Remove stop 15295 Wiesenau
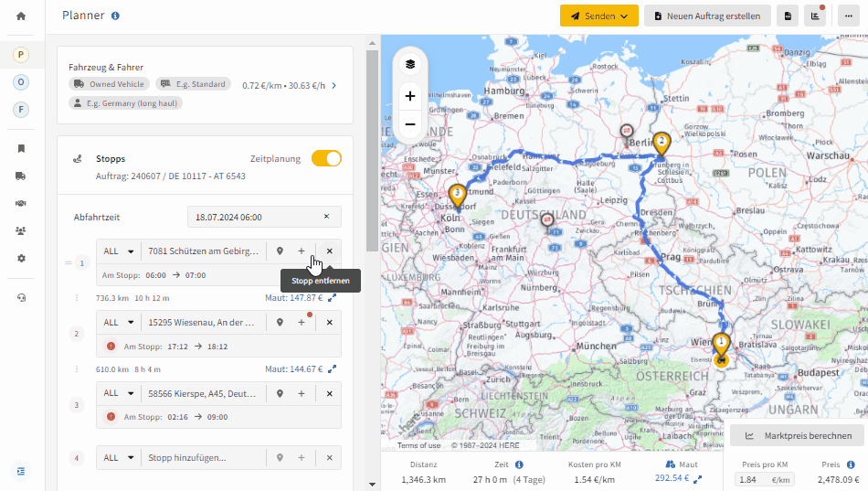The width and height of the screenshot is (868, 491). [329, 322]
